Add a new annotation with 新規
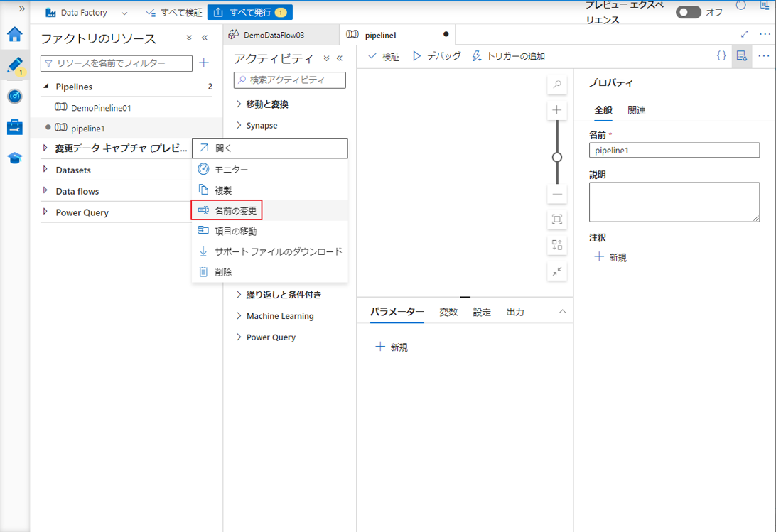 [610, 257]
